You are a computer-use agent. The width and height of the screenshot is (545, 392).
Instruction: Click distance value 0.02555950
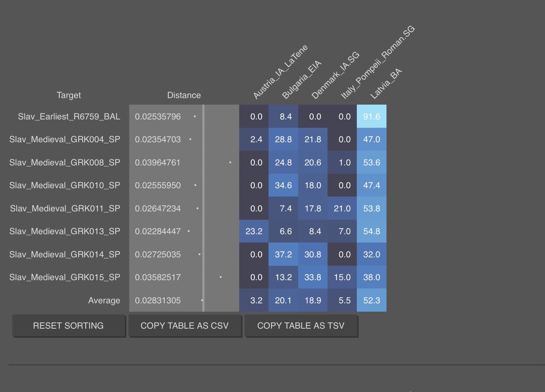158,185
